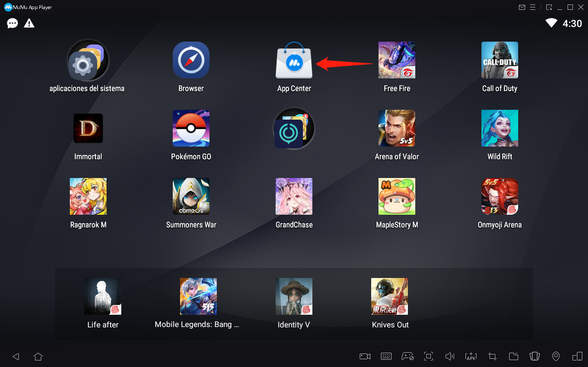Open Mobile Legends: Bang Bang
The height and width of the screenshot is (367, 588).
[x=198, y=296]
